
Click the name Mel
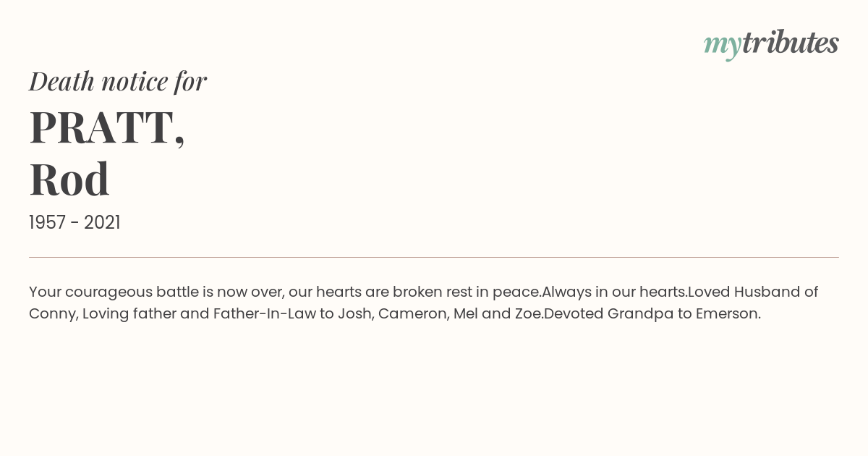coord(467,314)
